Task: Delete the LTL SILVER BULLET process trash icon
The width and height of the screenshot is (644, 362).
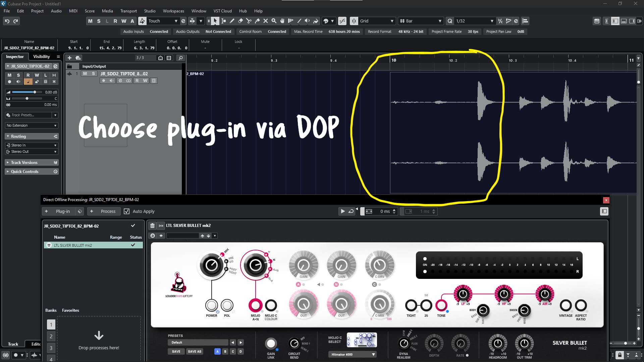Action: [x=152, y=226]
